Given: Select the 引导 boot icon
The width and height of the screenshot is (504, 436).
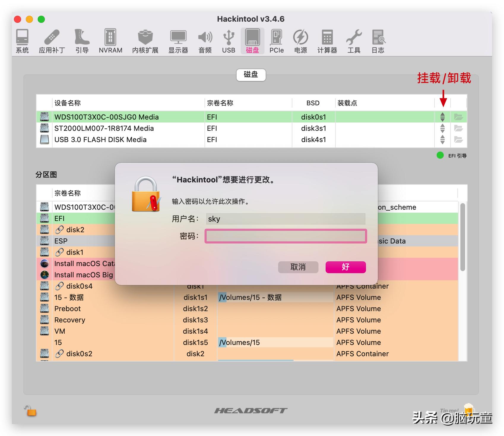Looking at the screenshot, I should coord(82,41).
